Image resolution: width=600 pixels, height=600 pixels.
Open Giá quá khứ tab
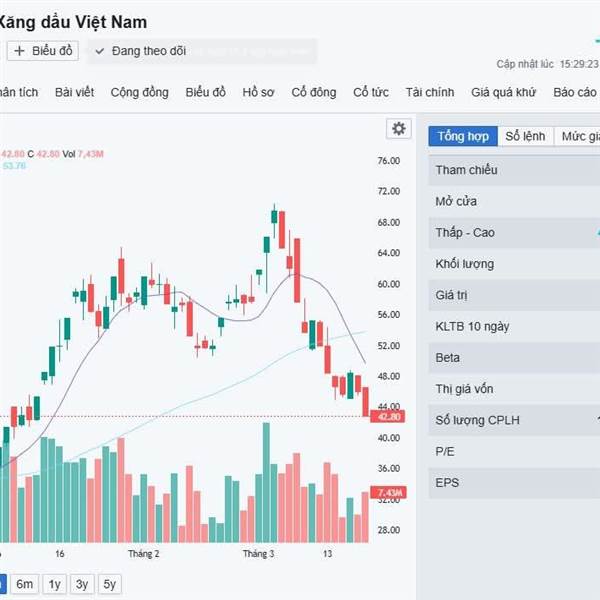point(504,92)
